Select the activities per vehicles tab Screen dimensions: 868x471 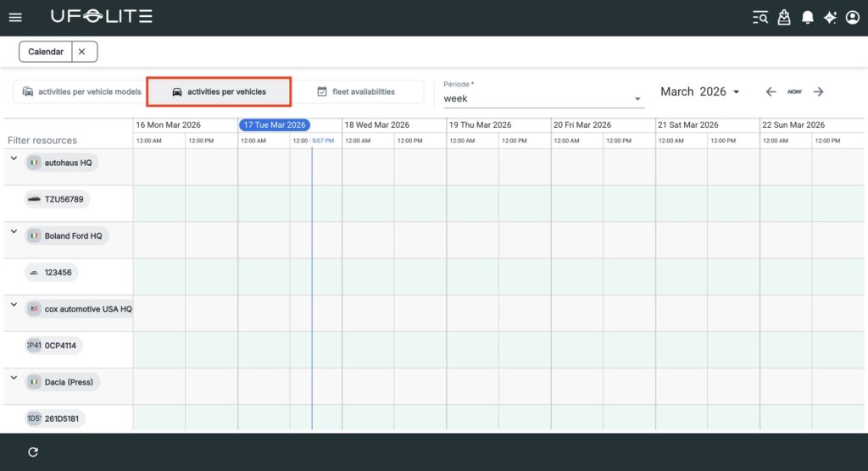(219, 91)
